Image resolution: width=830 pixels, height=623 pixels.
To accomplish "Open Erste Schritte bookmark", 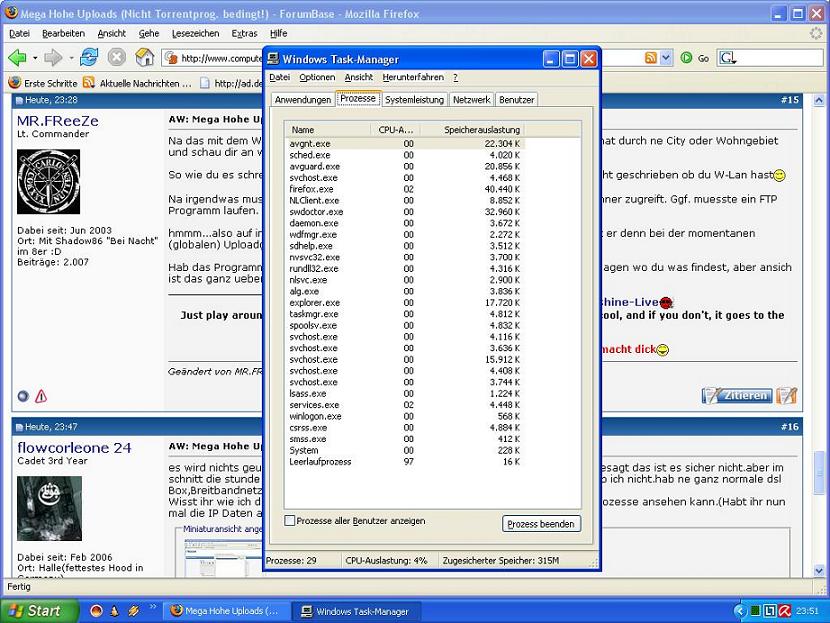I will [43, 83].
